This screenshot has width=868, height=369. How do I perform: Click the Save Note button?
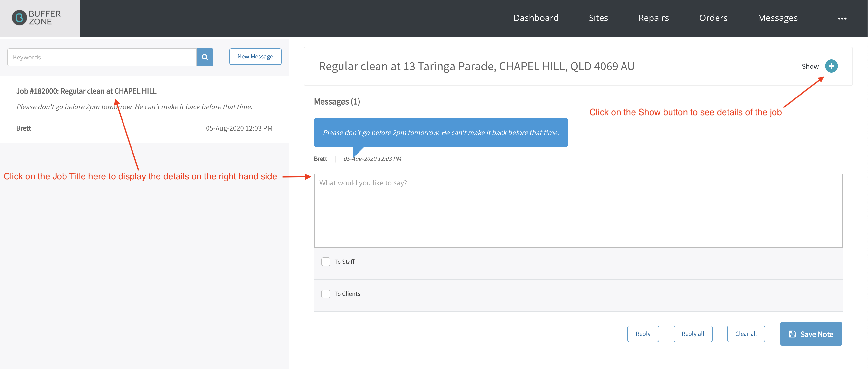click(811, 334)
